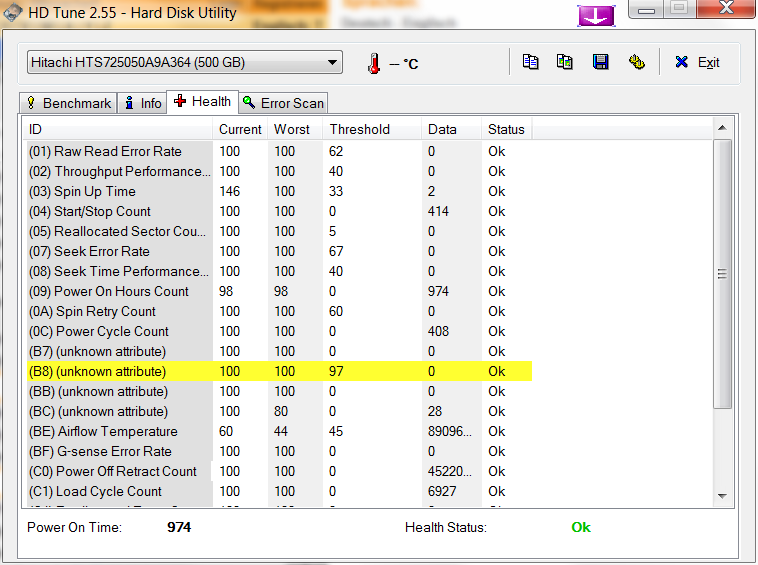Switch to the Benchmark tab
758x565 pixels.
click(x=68, y=103)
